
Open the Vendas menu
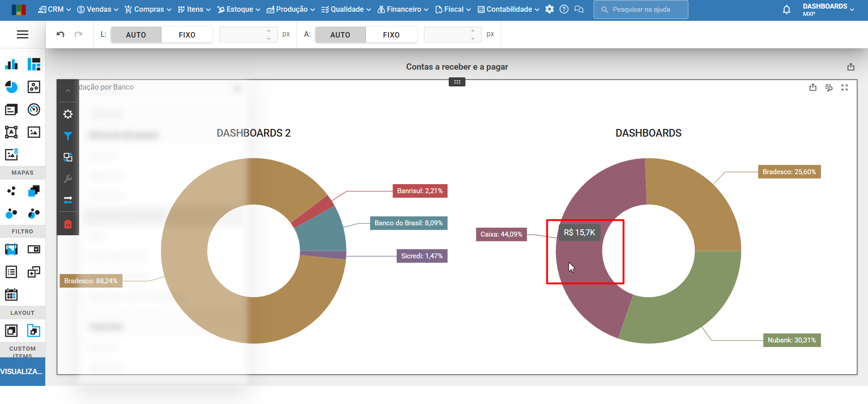[x=98, y=10]
